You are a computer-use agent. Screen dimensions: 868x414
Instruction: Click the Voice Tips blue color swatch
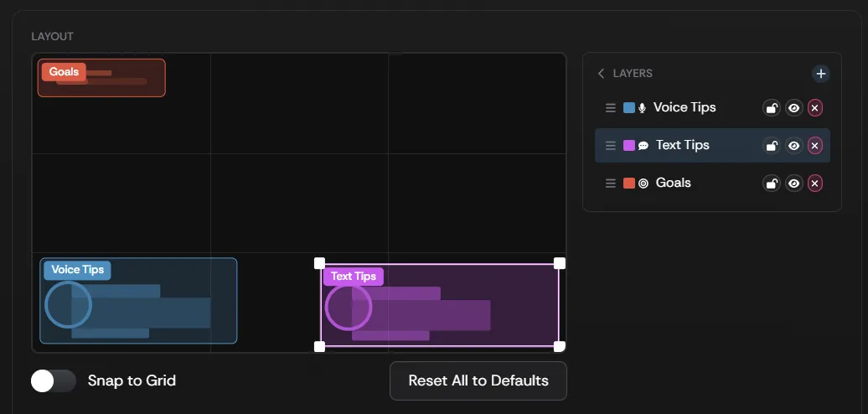[x=629, y=108]
